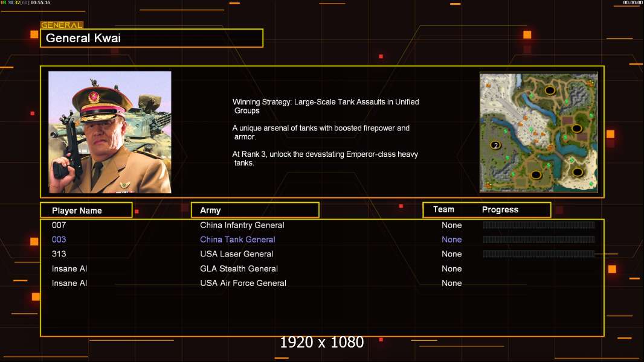Click the Progress column heading
644x362 pixels.
click(500, 209)
